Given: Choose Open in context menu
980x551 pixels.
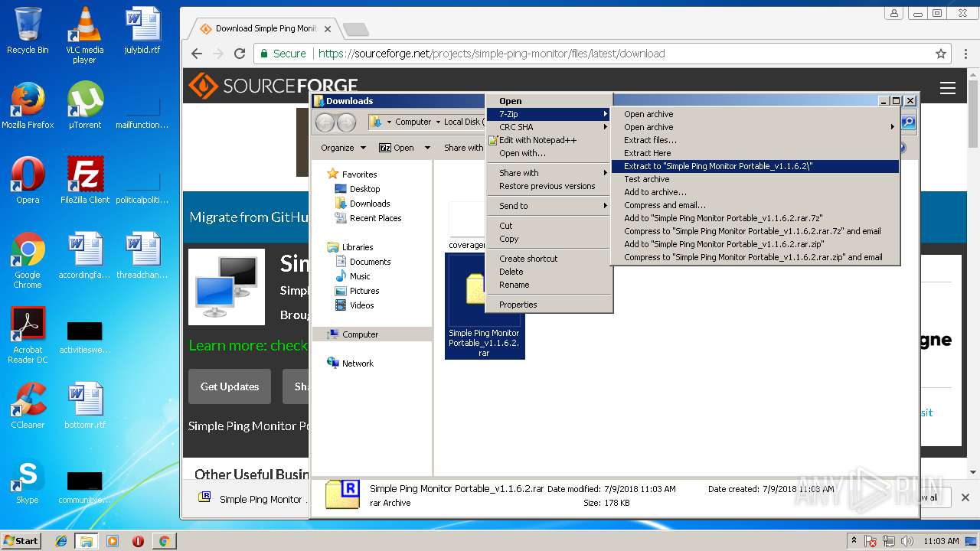Looking at the screenshot, I should [549, 101].
